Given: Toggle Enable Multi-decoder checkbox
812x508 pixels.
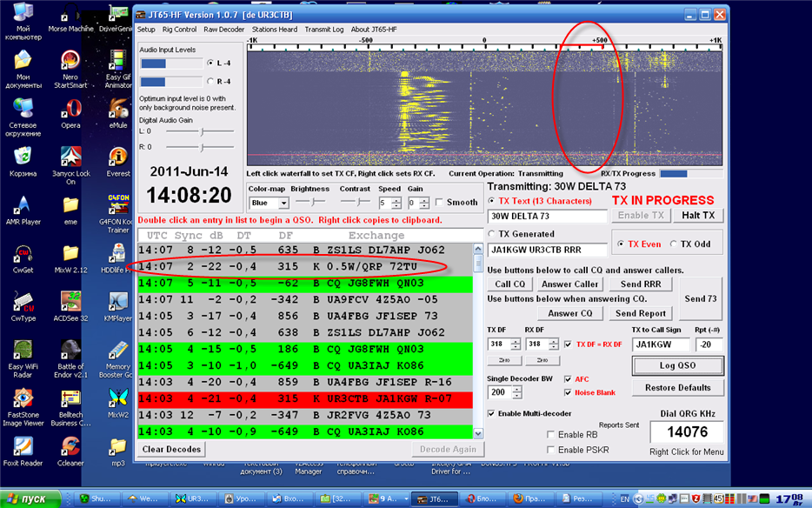Looking at the screenshot, I should coord(491,413).
